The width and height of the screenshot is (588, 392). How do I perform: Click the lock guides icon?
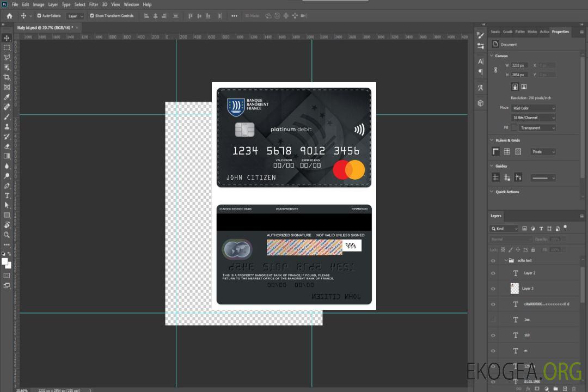[507, 177]
